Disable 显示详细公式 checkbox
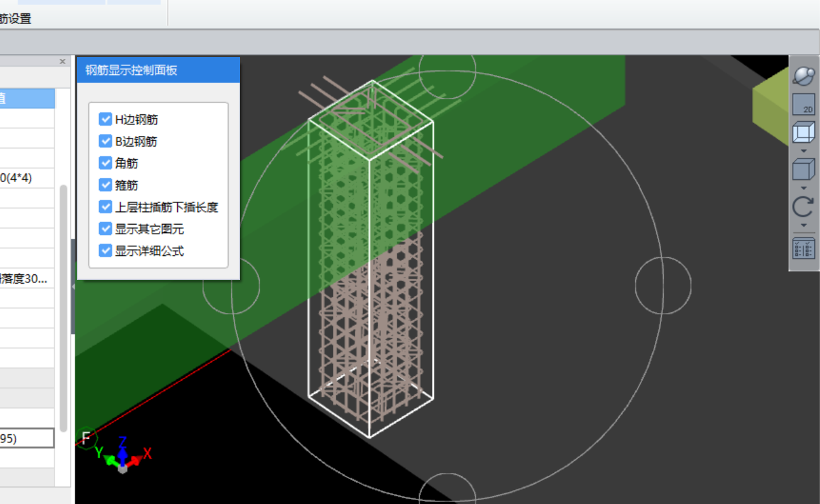 click(x=105, y=251)
